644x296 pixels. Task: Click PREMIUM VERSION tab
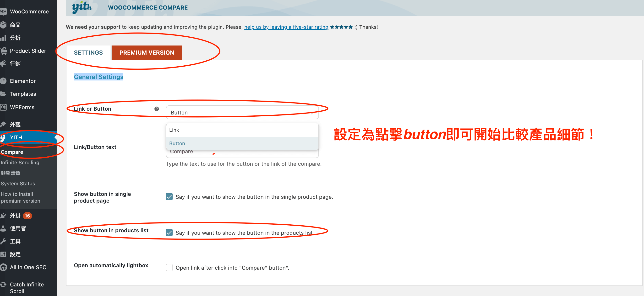[x=147, y=52]
